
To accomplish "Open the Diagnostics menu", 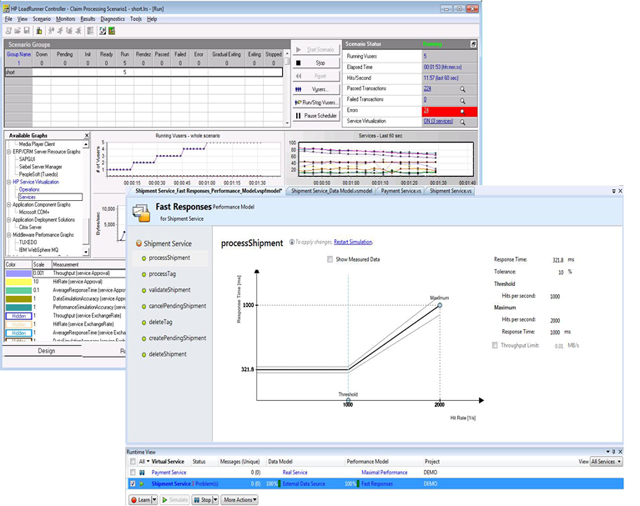I will [113, 19].
